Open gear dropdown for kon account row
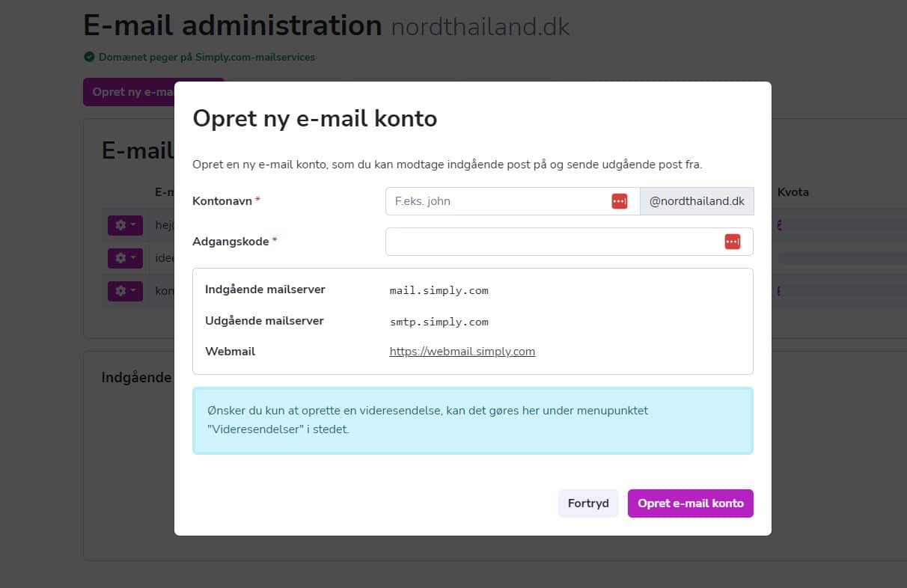907x588 pixels. click(125, 291)
